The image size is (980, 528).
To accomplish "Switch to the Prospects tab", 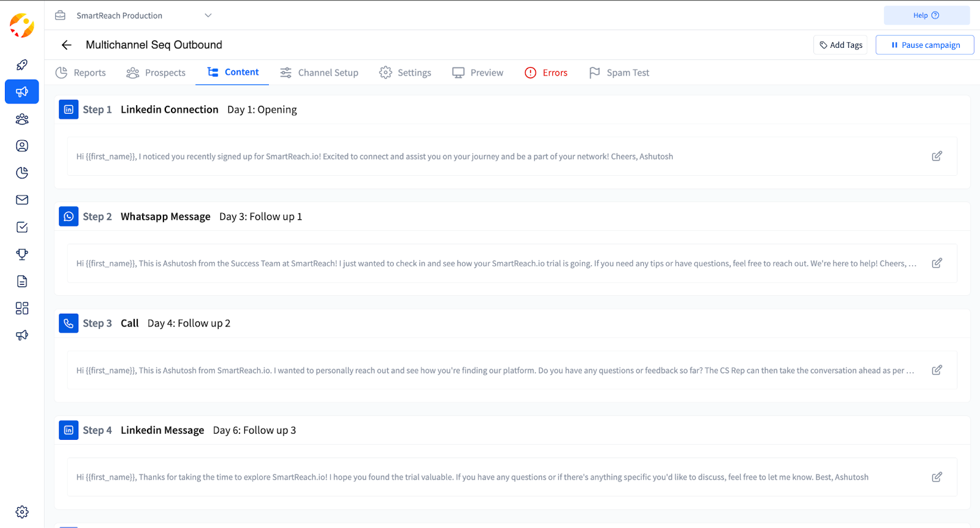I will coord(156,72).
